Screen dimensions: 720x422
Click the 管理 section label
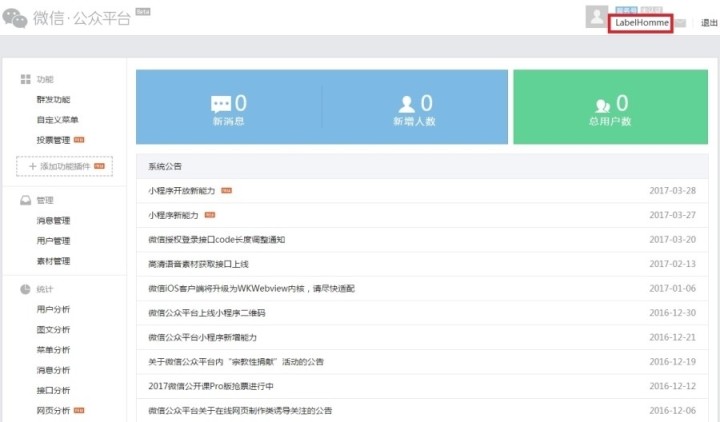coord(45,200)
